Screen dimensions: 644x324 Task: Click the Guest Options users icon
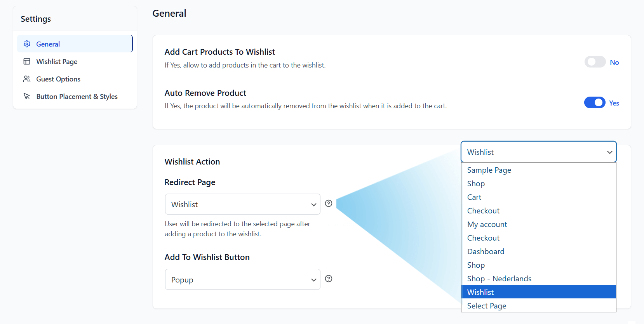tap(27, 79)
